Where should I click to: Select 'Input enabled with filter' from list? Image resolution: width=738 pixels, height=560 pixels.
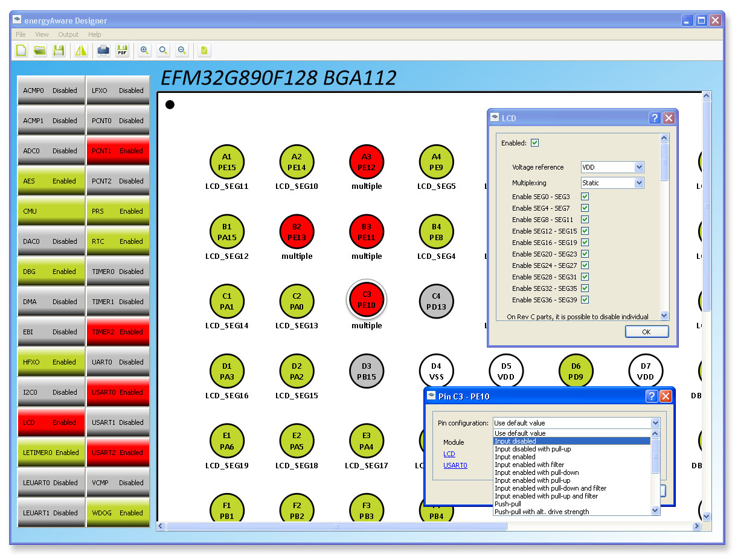click(x=529, y=465)
